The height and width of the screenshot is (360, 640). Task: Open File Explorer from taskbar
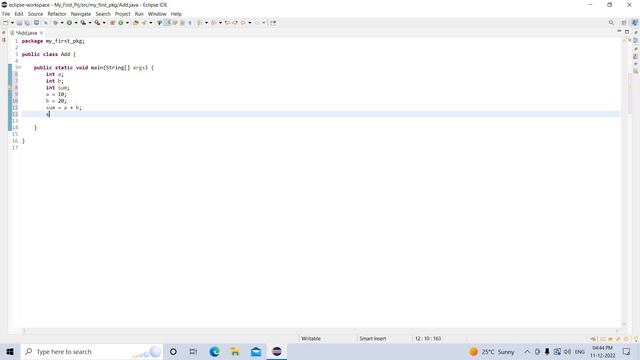coord(235,351)
